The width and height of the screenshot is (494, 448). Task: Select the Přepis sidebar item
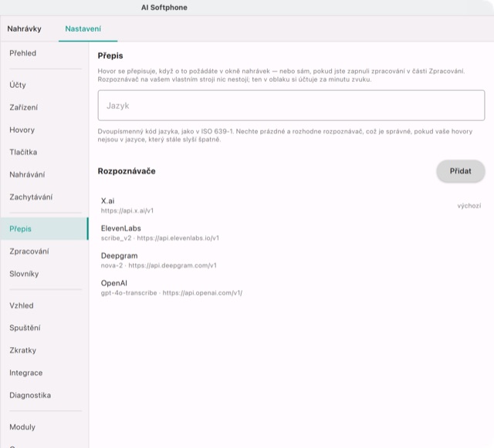44,229
